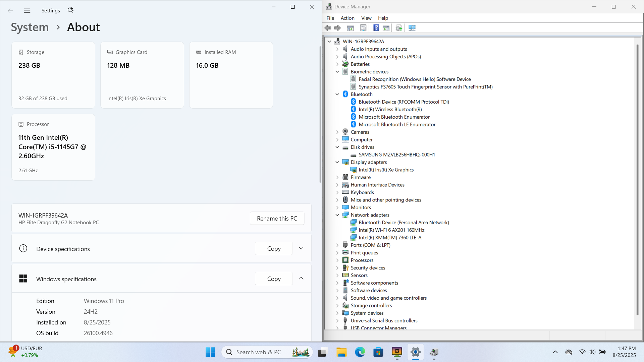
Task: Expand Audio inputs and outputs
Action: [x=337, y=49]
